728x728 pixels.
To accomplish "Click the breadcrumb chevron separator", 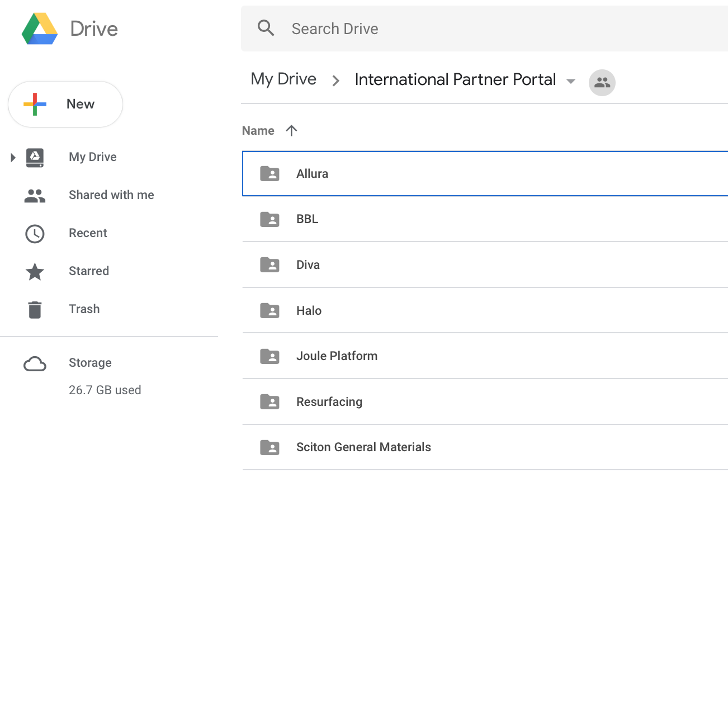I will 336,81.
